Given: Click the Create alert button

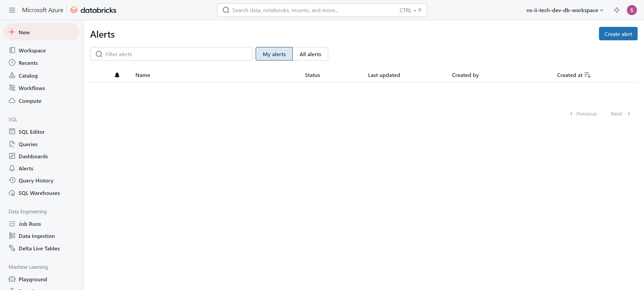Looking at the screenshot, I should click(x=618, y=34).
